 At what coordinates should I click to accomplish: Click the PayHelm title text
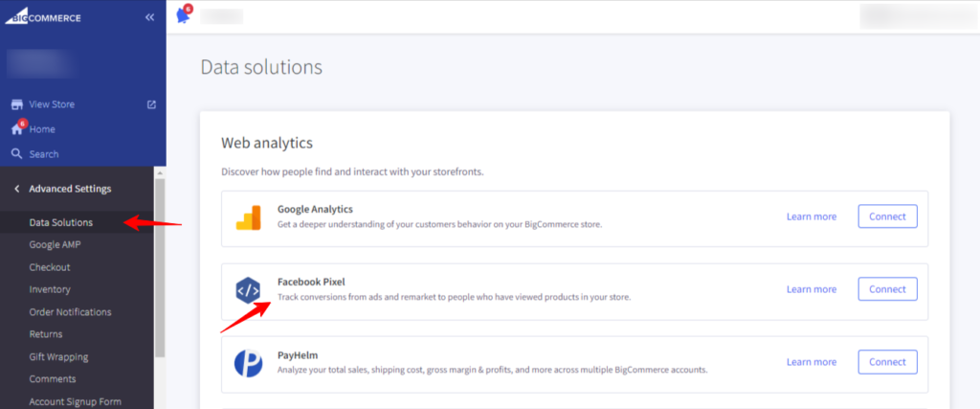(x=298, y=355)
